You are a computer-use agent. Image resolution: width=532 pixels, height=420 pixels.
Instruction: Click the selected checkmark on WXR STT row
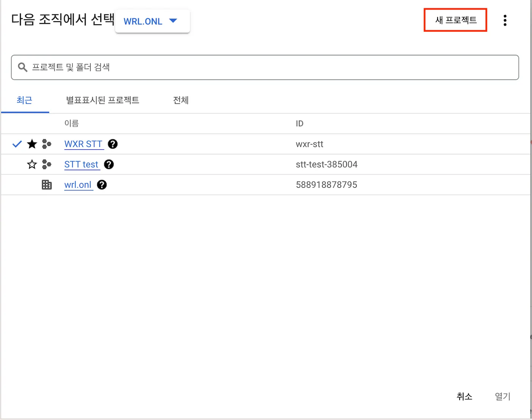click(x=17, y=144)
